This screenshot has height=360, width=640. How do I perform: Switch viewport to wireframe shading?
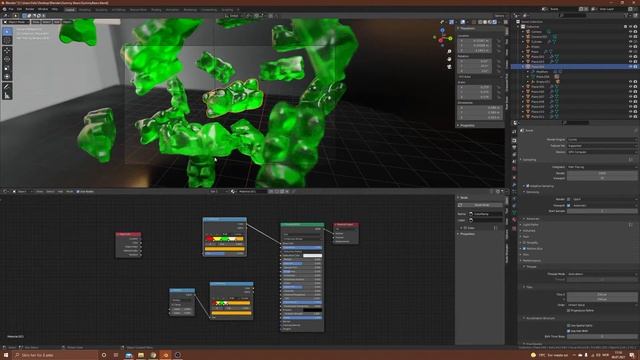(x=480, y=22)
